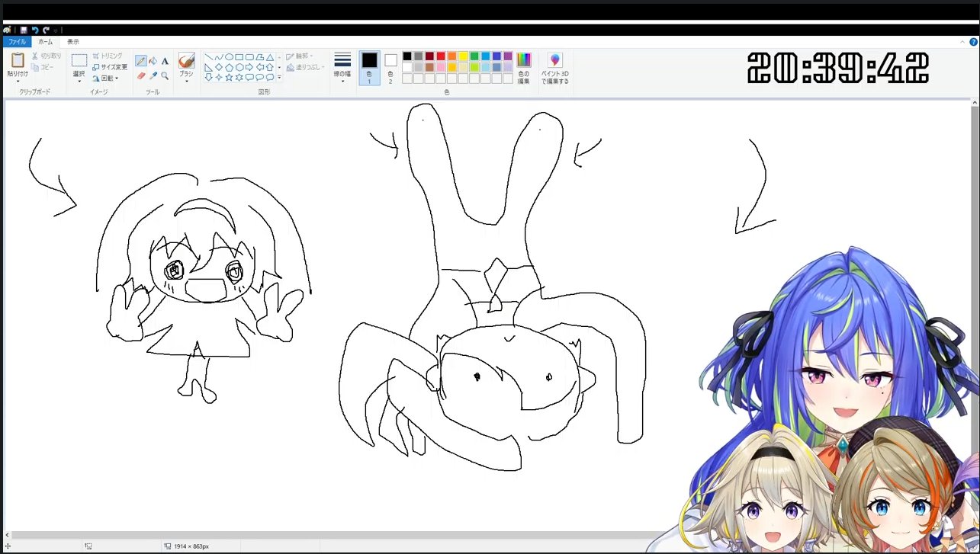Screen dimensions: 980x554
Task: Switch to the 表示 view tab
Action: (72, 42)
